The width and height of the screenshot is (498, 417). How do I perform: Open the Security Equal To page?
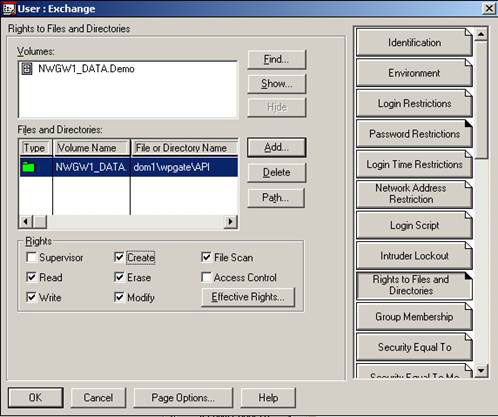pyautogui.click(x=414, y=347)
